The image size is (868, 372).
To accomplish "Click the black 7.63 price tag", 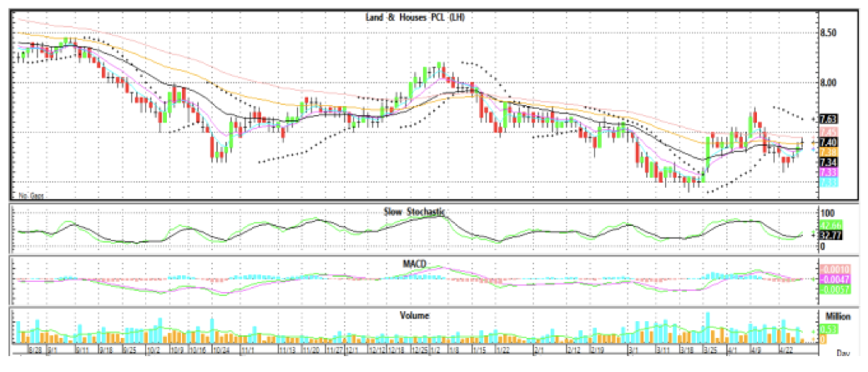I will 829,119.
